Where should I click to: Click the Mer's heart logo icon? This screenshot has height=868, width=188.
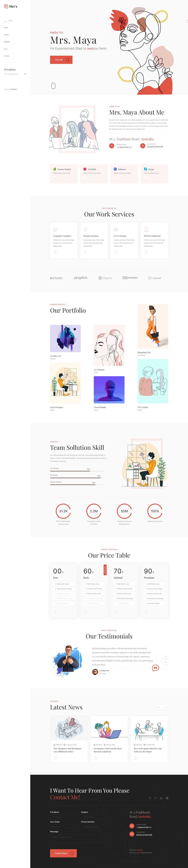coord(6,6)
